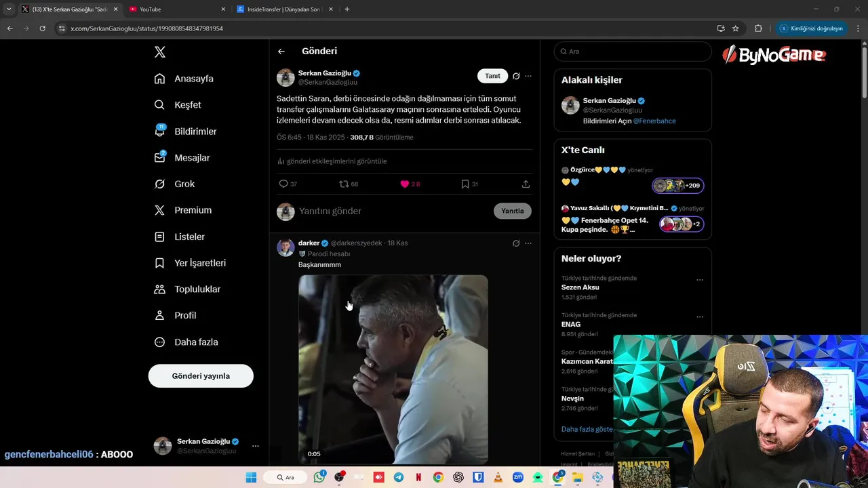
Task: Open Netflix from taskbar
Action: tap(418, 477)
